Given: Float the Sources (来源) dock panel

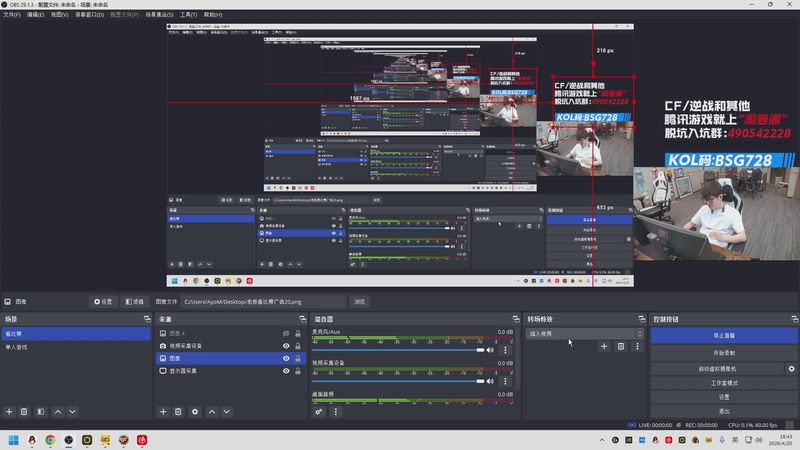Looking at the screenshot, I should coord(303,319).
